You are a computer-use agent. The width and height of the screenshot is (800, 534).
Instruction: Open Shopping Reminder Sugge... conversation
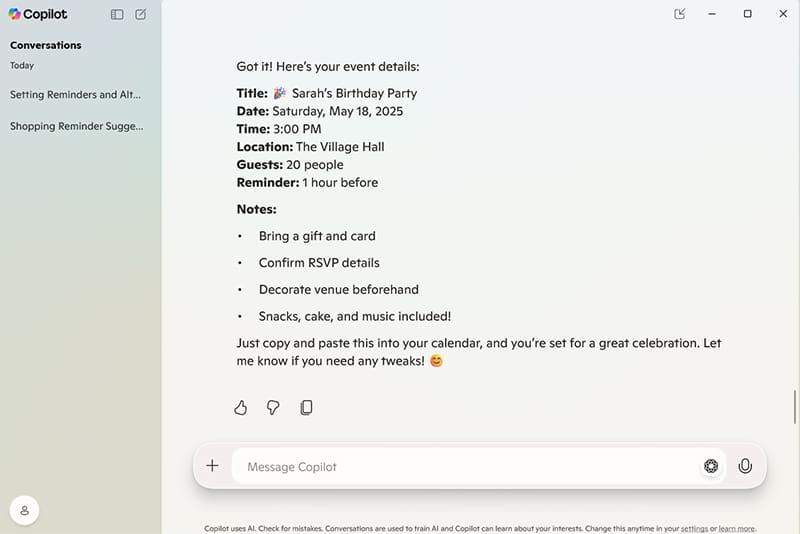pyautogui.click(x=77, y=126)
